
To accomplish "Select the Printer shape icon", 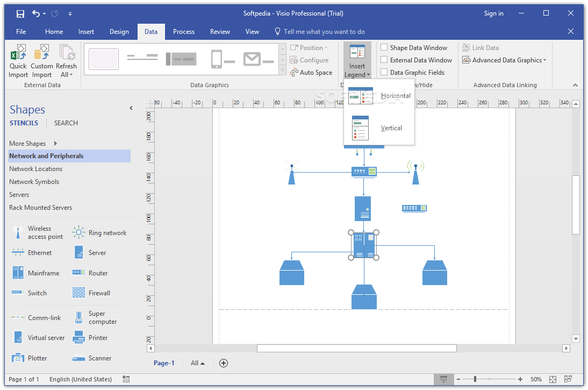I will click(79, 337).
